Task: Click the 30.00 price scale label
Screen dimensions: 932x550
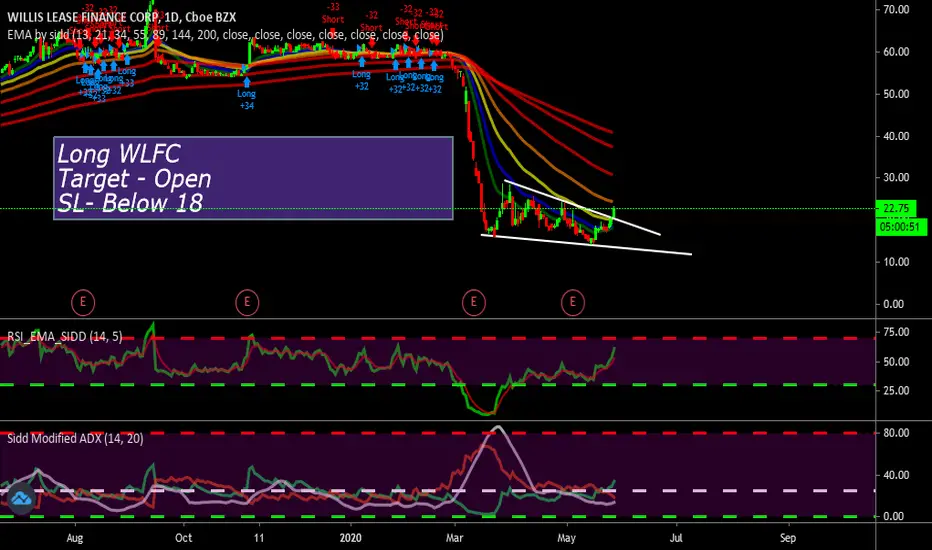Action: point(896,177)
